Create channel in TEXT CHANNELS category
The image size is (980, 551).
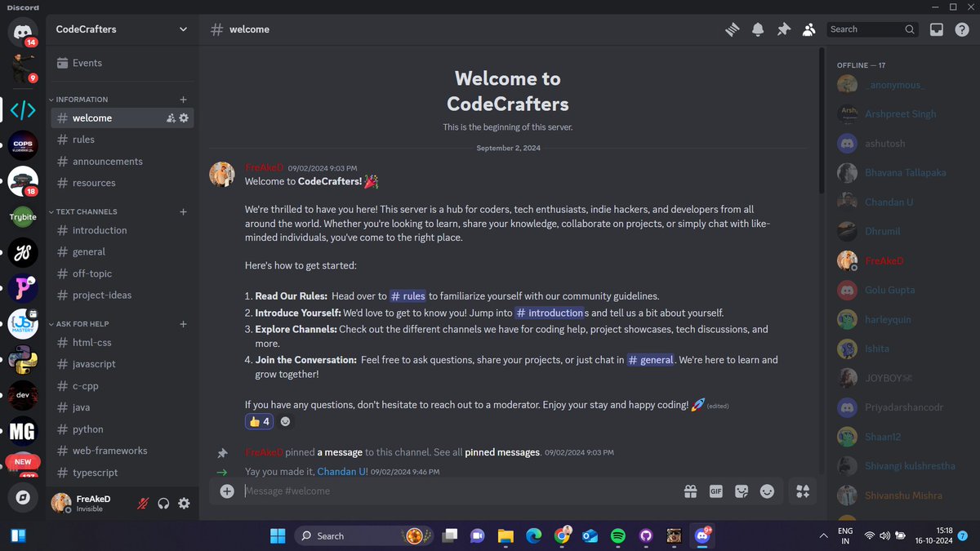[183, 211]
